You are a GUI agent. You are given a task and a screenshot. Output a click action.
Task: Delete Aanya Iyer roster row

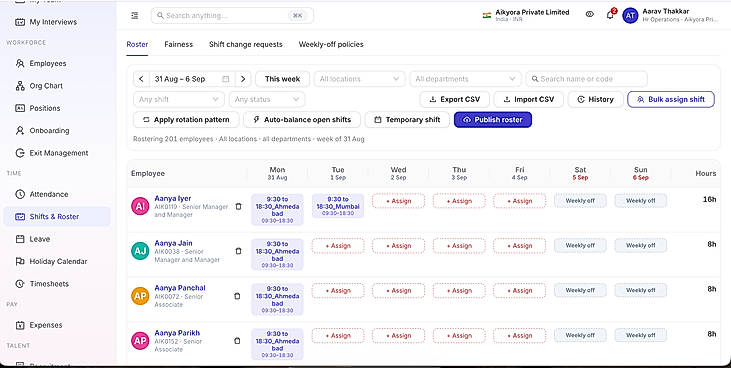(x=238, y=206)
